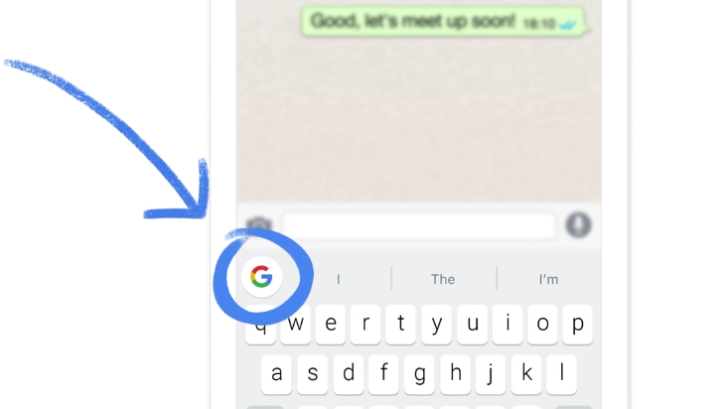Tap the "w" key

[296, 325]
